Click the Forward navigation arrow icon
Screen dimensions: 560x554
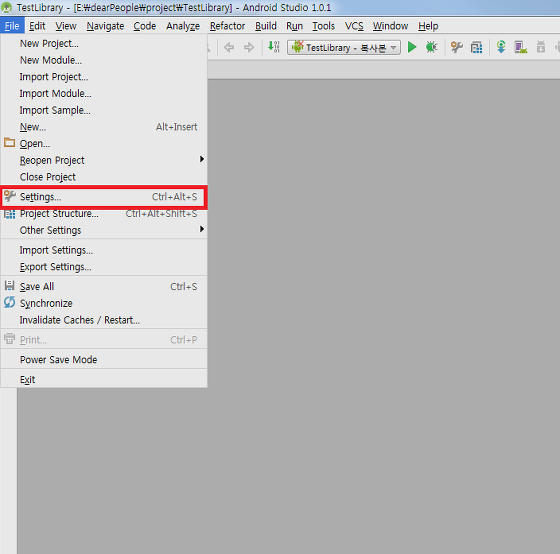pos(249,47)
